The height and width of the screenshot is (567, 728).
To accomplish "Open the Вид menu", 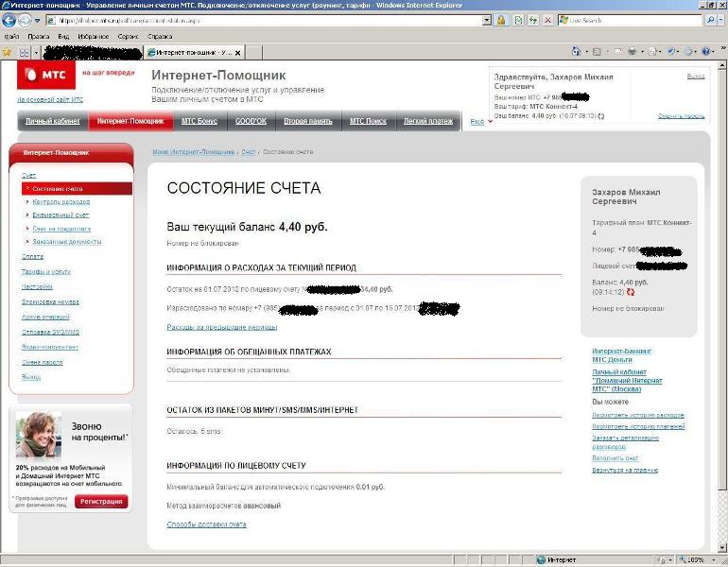I will coord(63,37).
